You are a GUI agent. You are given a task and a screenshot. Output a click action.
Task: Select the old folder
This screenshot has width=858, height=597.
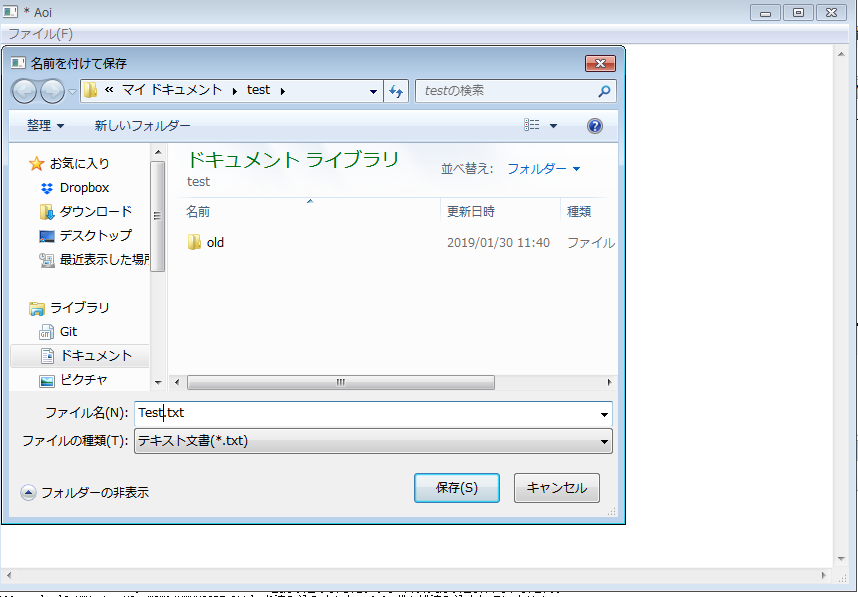coord(215,242)
